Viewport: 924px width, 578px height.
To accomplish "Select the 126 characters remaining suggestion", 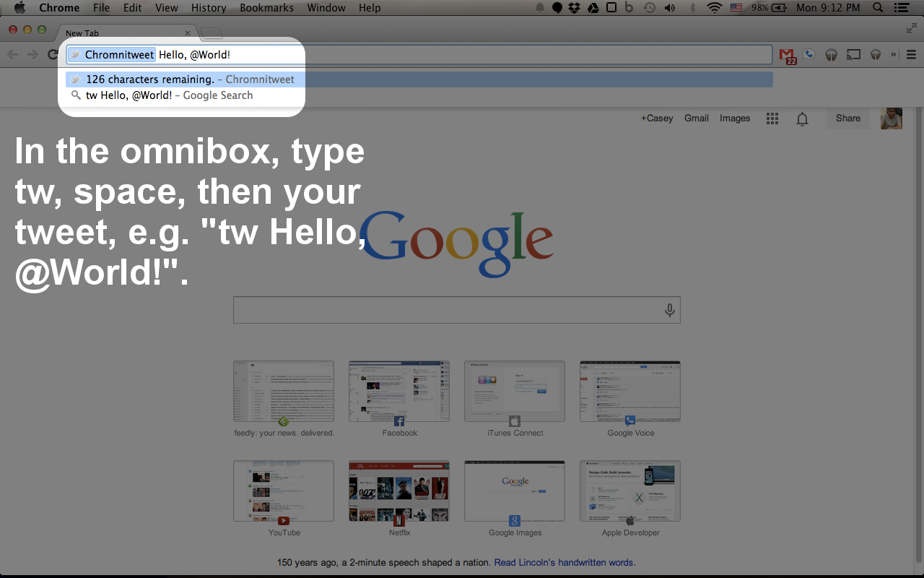I will pos(419,79).
